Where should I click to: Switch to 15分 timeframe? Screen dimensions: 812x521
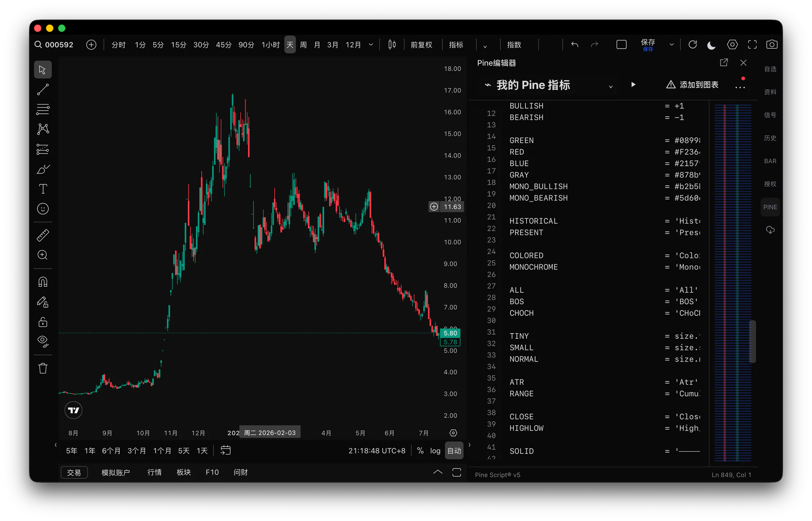pos(178,45)
